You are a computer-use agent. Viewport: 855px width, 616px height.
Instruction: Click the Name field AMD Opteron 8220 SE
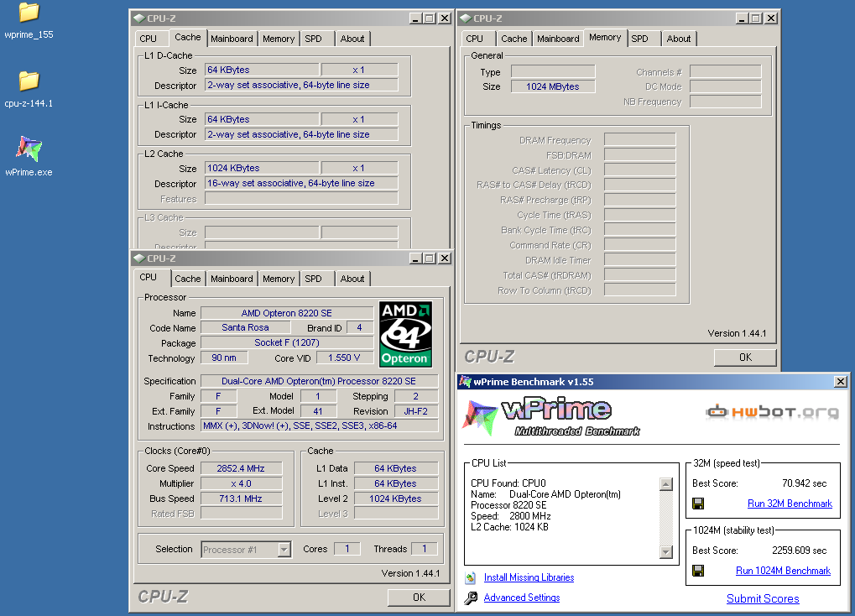point(287,313)
